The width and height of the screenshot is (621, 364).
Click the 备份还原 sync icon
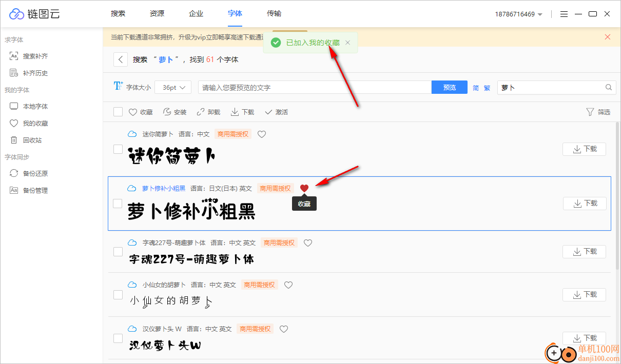pos(15,173)
